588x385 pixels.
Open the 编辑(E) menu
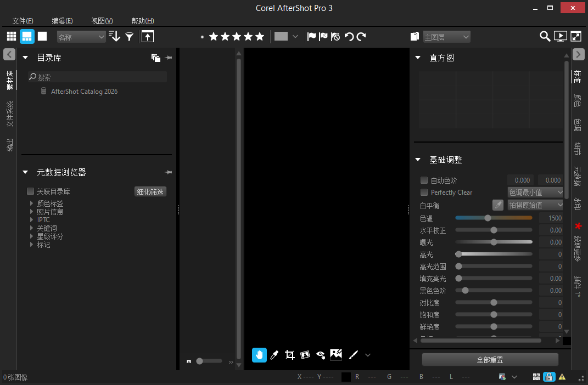coord(62,21)
